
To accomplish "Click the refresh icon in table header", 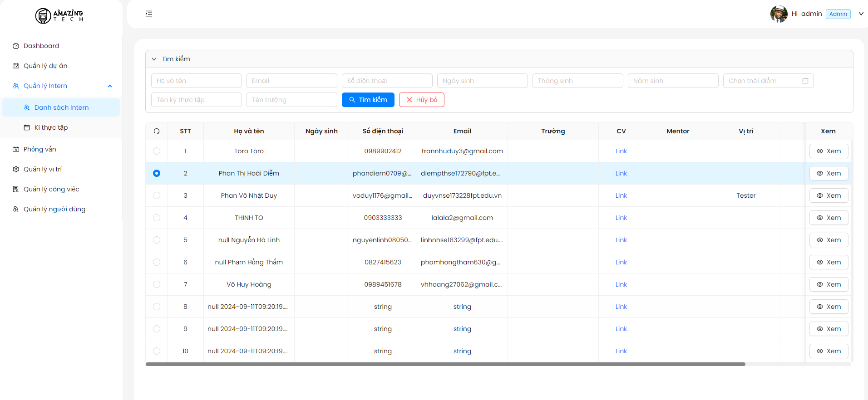I will pyautogui.click(x=157, y=131).
